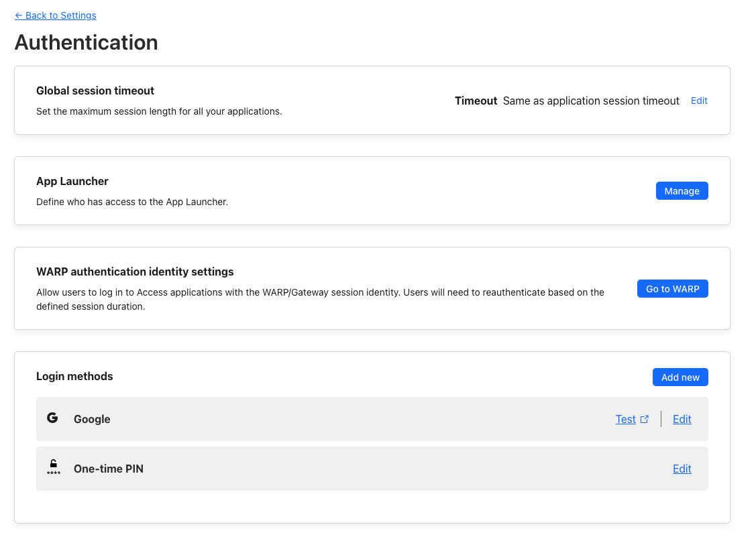Screen dimensions: 756x543
Task: Click the Google logo icon
Action: [52, 418]
